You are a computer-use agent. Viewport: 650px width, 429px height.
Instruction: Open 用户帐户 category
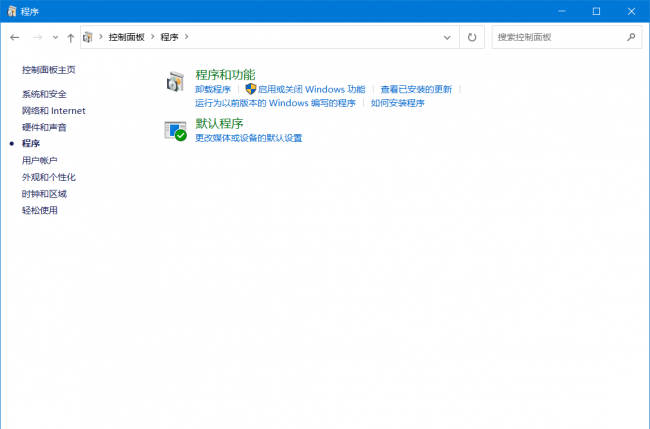click(x=40, y=160)
